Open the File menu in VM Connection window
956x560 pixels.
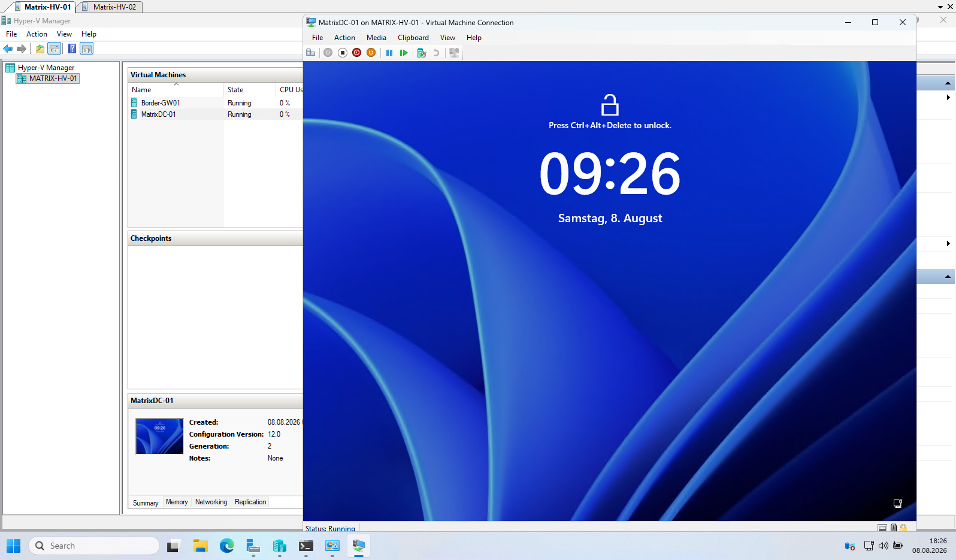[317, 38]
